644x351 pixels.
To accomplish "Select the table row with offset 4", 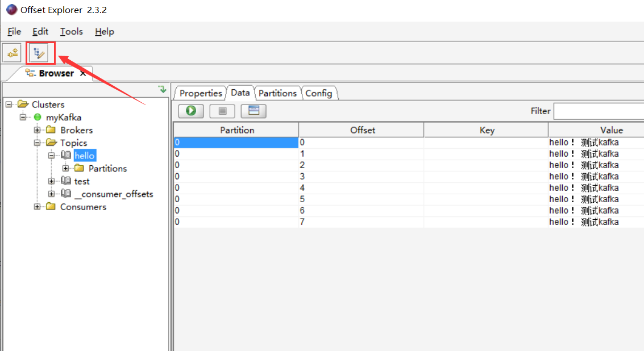I will [x=409, y=187].
